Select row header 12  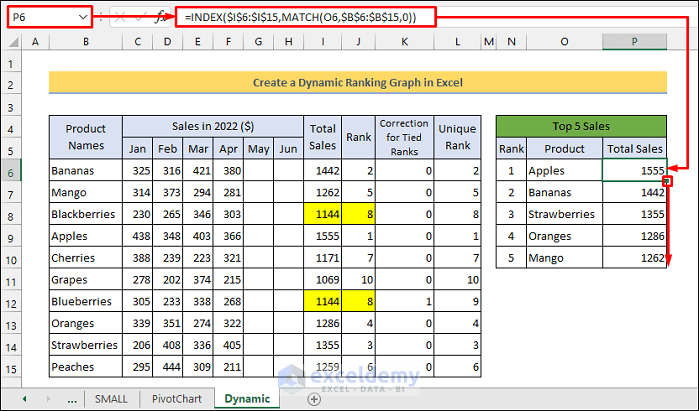click(11, 303)
